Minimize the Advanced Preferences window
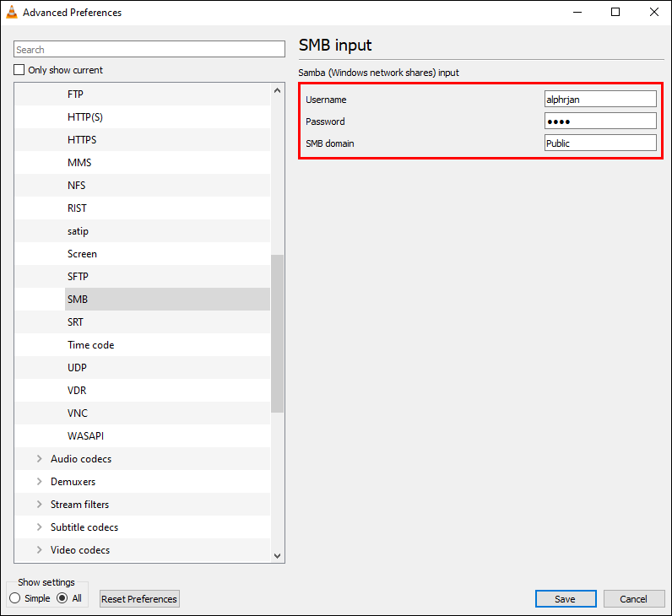 coord(577,13)
